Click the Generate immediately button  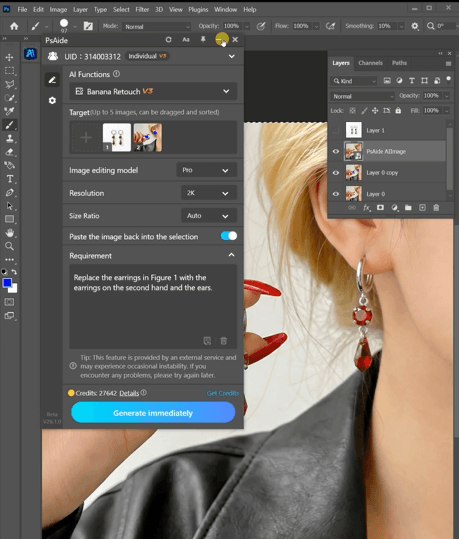tap(153, 412)
